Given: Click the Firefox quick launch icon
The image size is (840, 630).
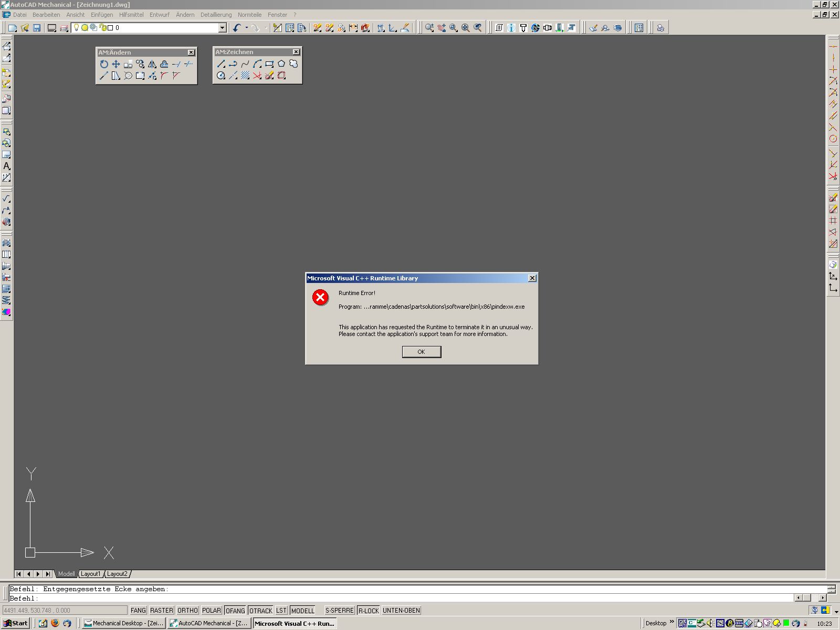Looking at the screenshot, I should click(x=55, y=623).
